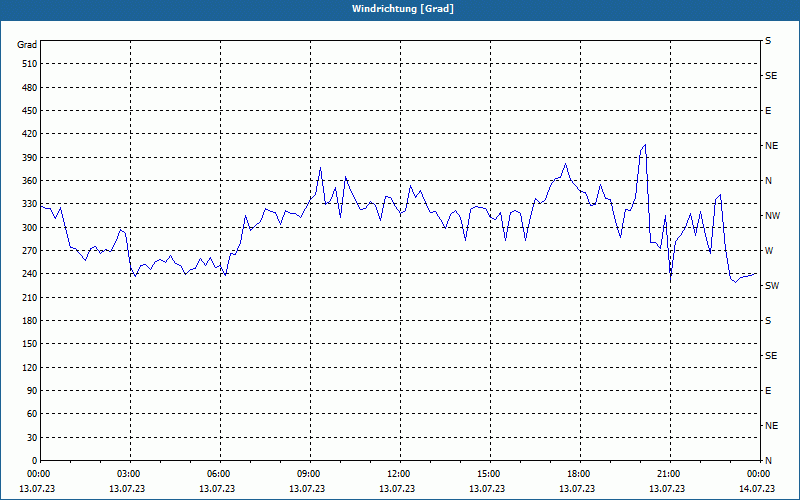Click the 300 y-axis tick label
The image size is (800, 500).
click(29, 228)
